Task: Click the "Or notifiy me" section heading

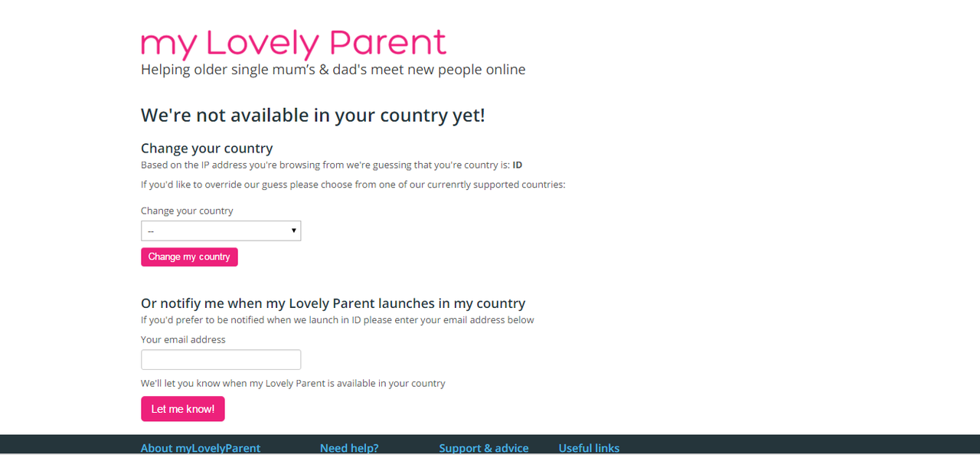Action: point(333,303)
